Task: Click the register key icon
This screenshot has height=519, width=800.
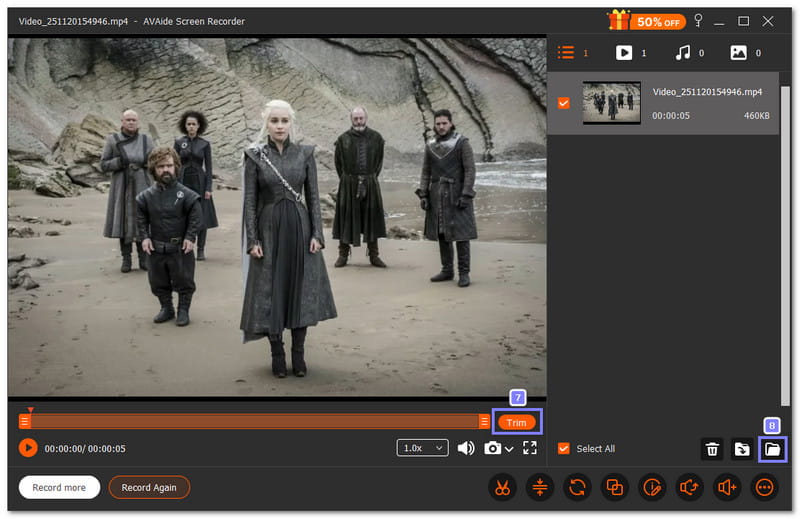Action: (698, 21)
